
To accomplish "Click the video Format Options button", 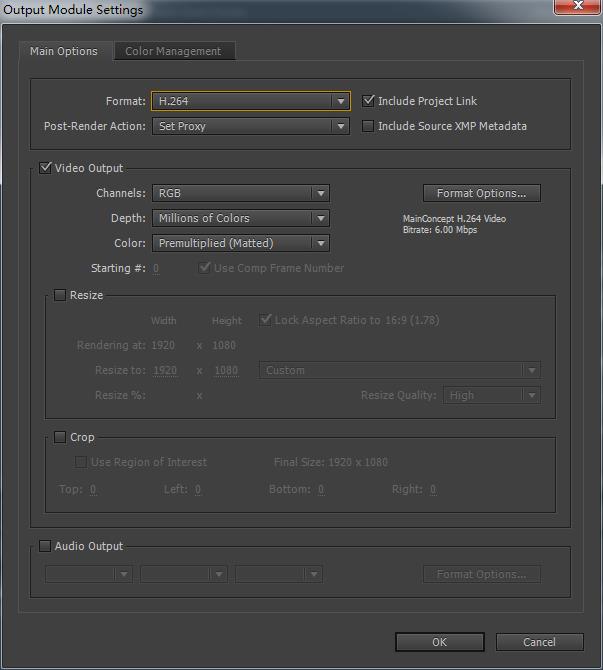I will pyautogui.click(x=481, y=193).
